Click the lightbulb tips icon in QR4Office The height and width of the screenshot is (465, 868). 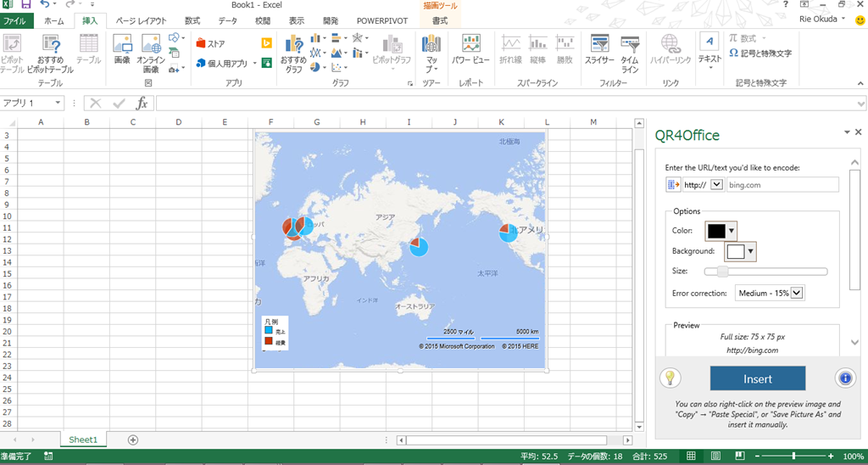pos(670,378)
